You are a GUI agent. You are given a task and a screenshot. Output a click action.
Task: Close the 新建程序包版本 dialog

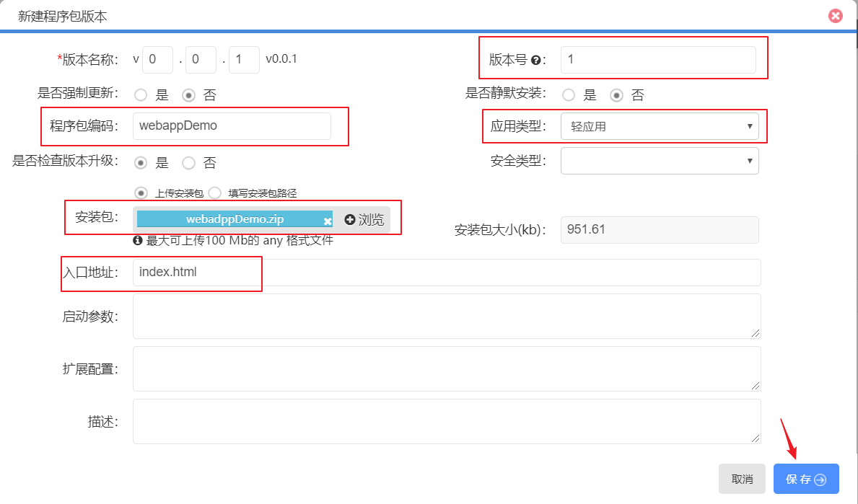click(x=835, y=16)
